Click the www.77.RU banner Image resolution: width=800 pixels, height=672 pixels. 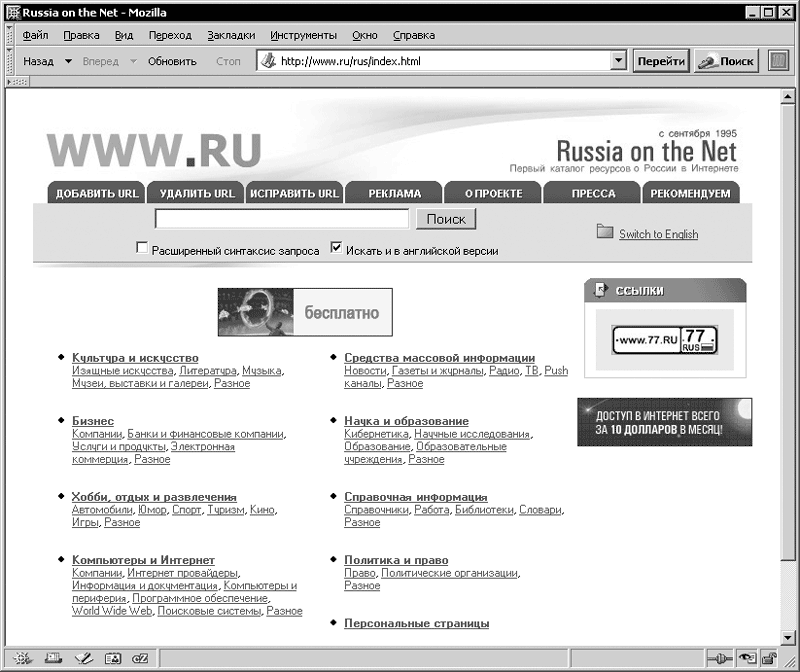coord(665,340)
